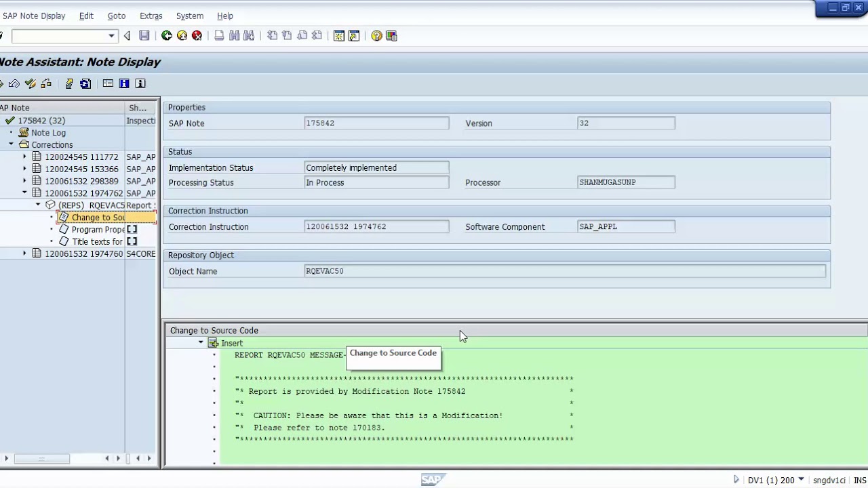Click the Reset SAP Note implementation icon
This screenshot has height=488, width=868.
(14, 83)
